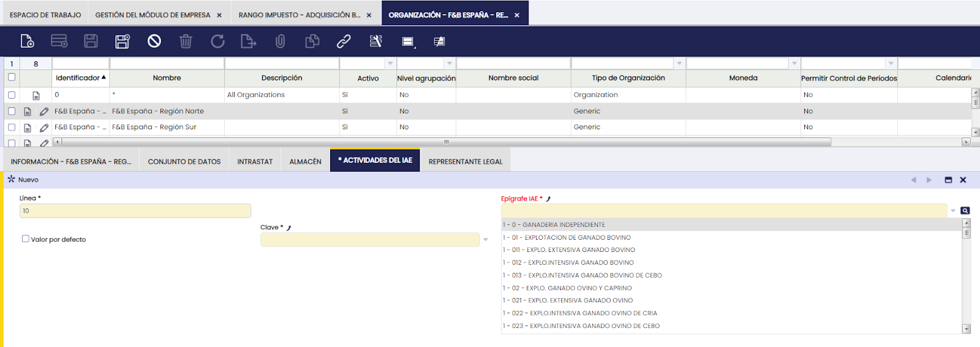The height and width of the screenshot is (347, 980).
Task: Save and close the record
Action: pyautogui.click(x=123, y=41)
